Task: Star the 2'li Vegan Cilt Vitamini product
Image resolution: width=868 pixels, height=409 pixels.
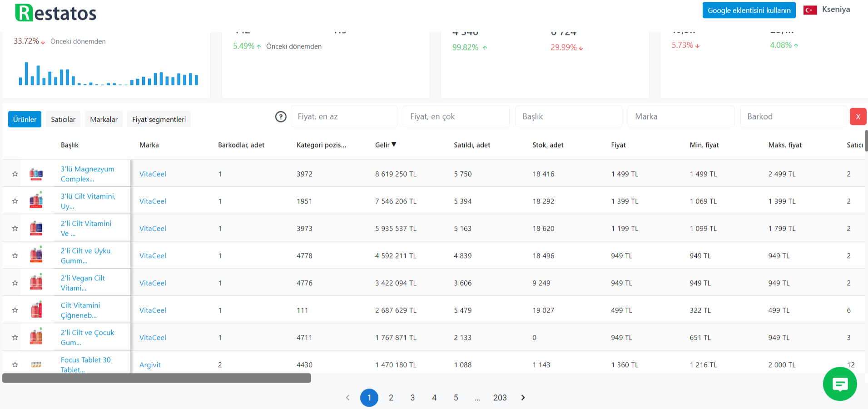Action: coord(15,283)
